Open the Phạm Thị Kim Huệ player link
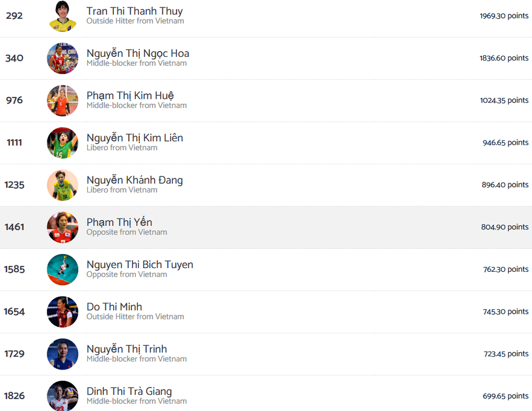Viewport: 532px width, 411px height. coord(130,96)
